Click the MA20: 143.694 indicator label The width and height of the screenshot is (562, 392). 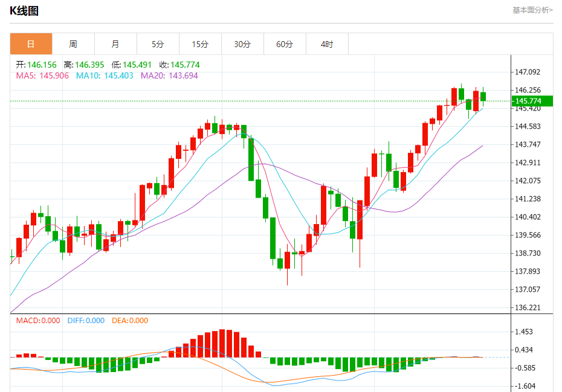point(169,76)
